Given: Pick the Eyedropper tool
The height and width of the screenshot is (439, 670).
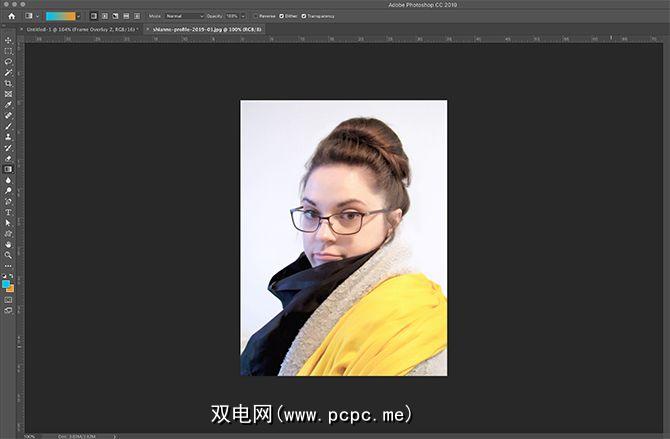Looking at the screenshot, I should [8, 104].
